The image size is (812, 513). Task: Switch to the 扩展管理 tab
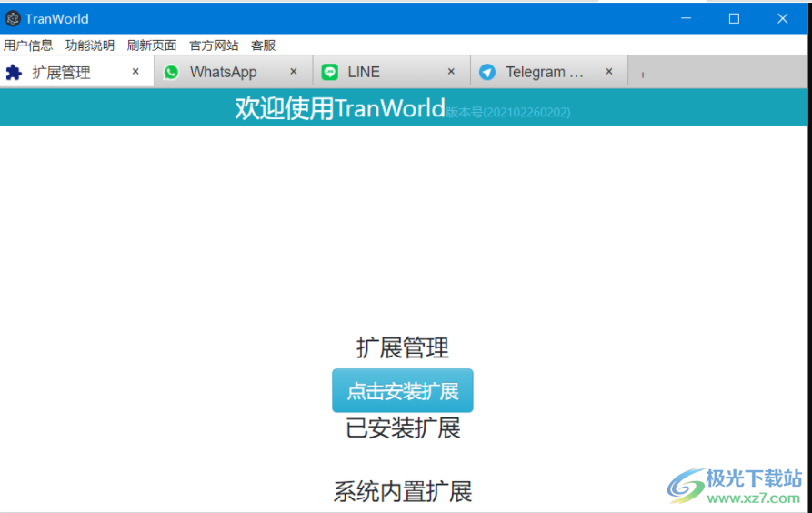coord(76,72)
